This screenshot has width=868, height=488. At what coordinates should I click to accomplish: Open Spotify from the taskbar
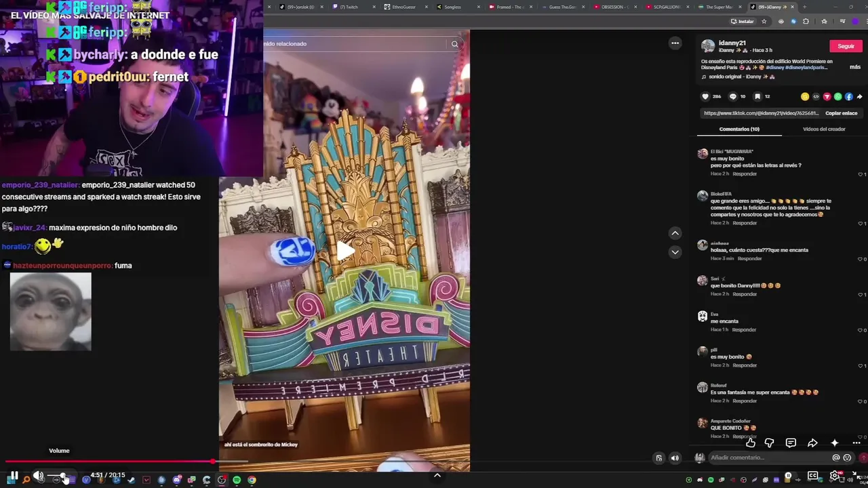point(237,480)
